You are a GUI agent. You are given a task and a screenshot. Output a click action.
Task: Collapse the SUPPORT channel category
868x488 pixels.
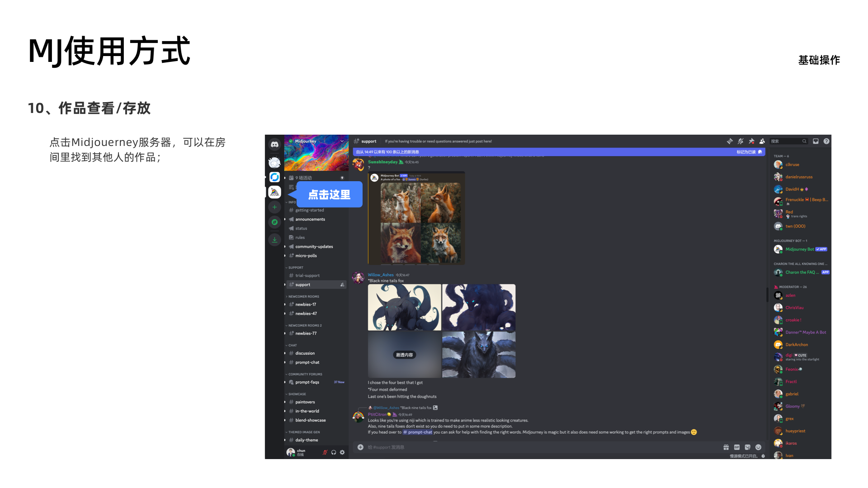coord(296,267)
